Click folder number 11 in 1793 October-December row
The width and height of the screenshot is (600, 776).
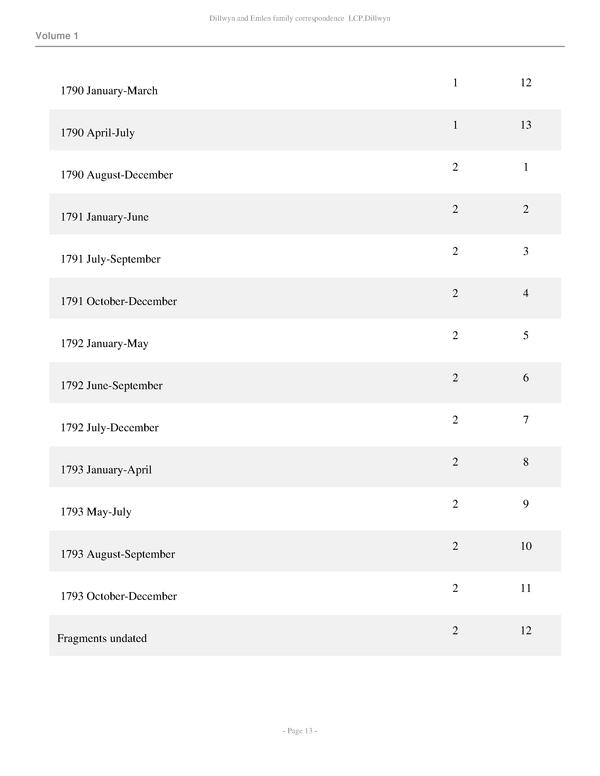coord(526,588)
